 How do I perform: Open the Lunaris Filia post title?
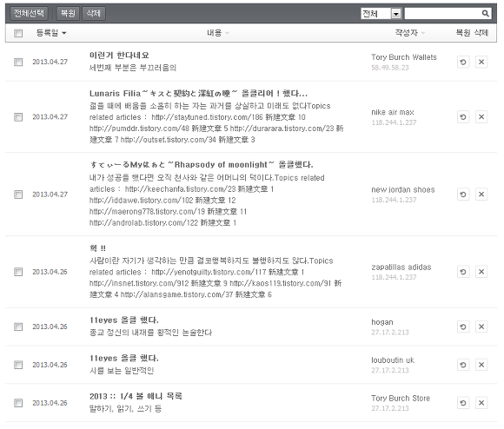coord(198,94)
